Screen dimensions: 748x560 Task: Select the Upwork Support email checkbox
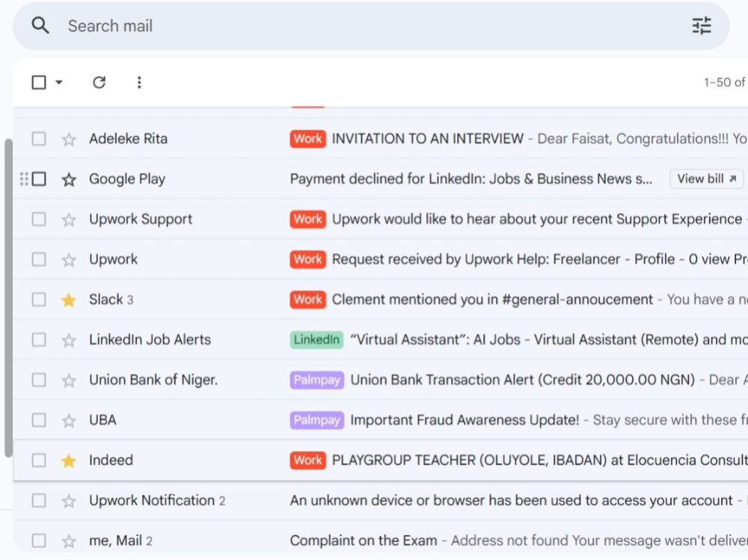[x=39, y=219]
